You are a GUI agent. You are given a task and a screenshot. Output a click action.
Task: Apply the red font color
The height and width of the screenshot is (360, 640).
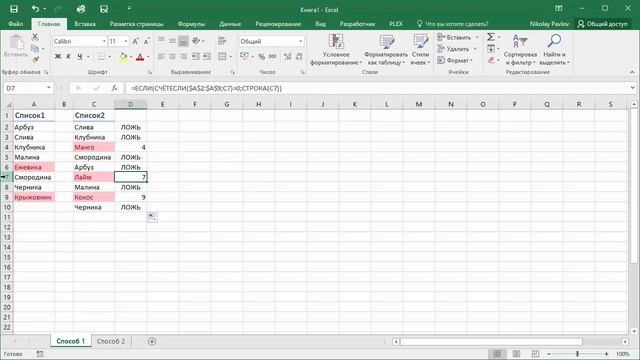[x=140, y=57]
